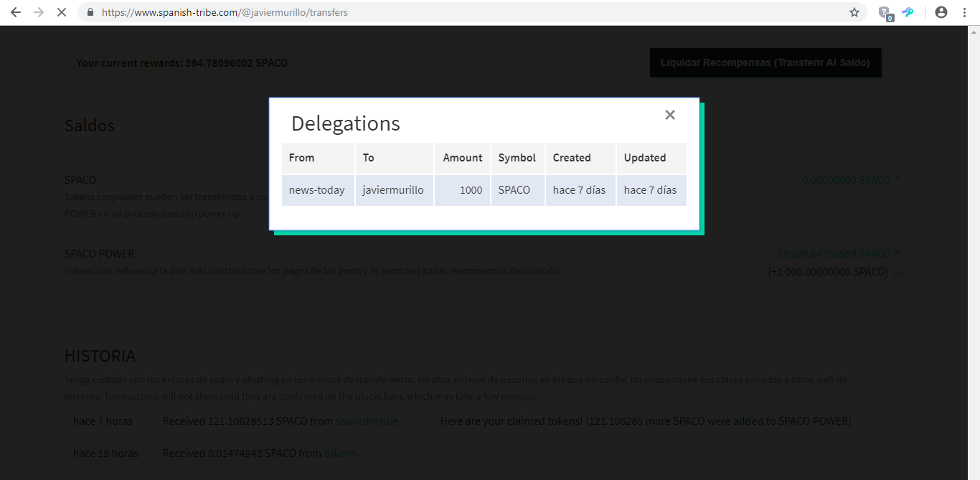The image size is (980, 480).
Task: Click Liquidar Recompensas button
Action: tap(765, 62)
